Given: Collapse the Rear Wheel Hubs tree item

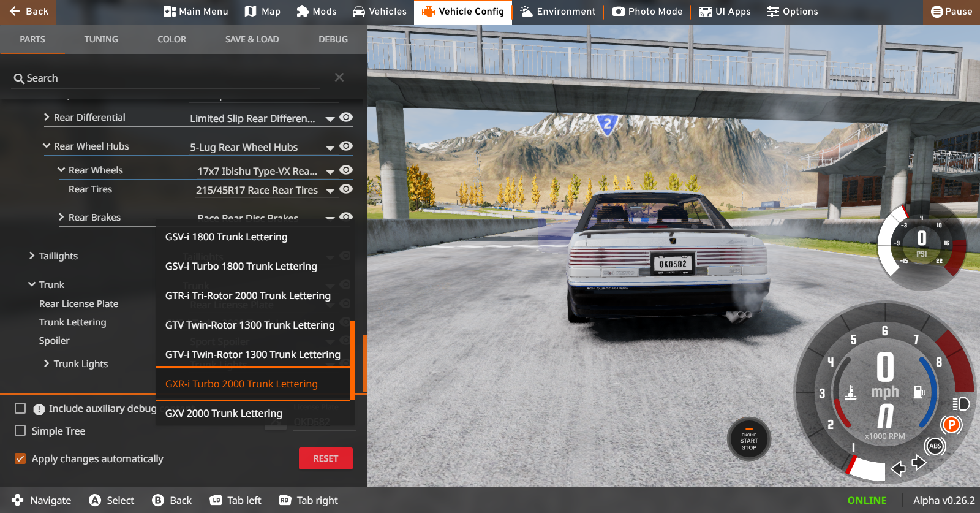Looking at the screenshot, I should (47, 146).
